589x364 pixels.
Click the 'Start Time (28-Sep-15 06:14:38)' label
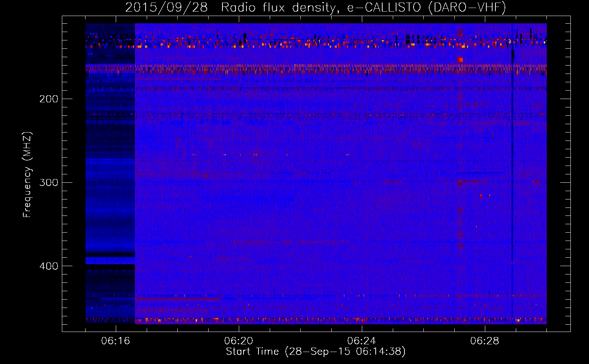click(x=316, y=352)
